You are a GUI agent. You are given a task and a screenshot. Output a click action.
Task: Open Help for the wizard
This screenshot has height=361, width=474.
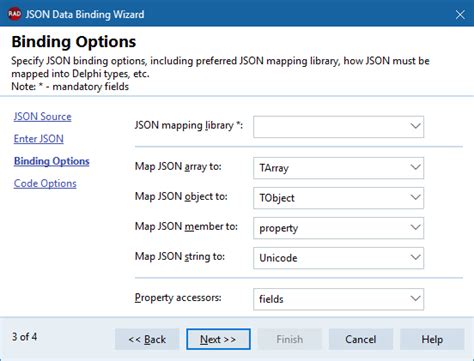tap(432, 339)
